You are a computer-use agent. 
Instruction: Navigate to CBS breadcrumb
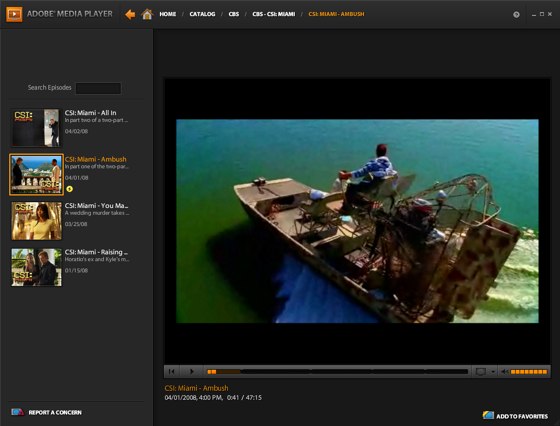234,14
